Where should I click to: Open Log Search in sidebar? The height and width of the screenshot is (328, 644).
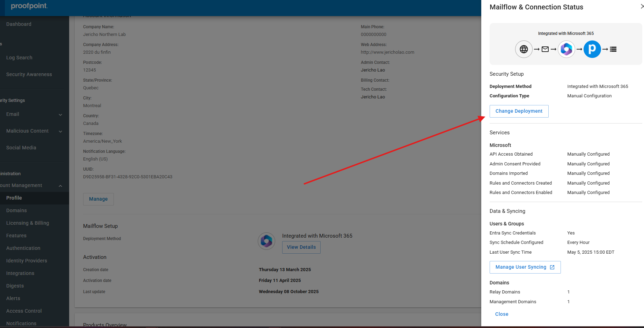point(19,58)
